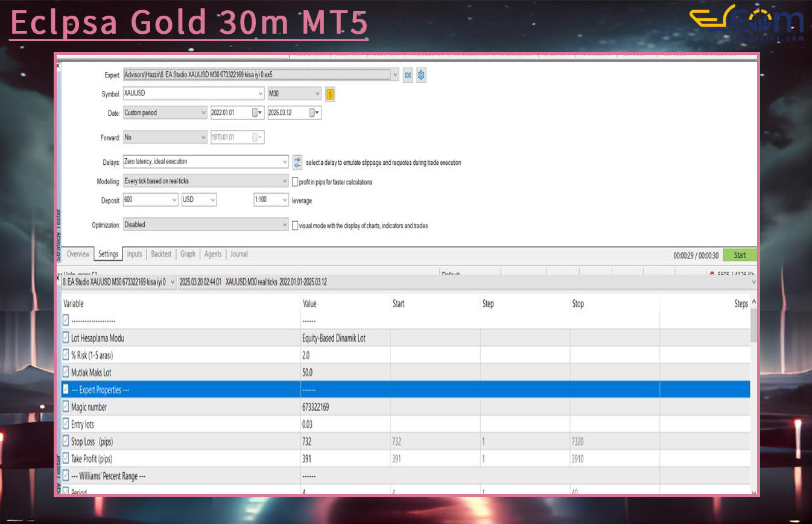This screenshot has width=812, height=524.
Task: Open the delay settings sliders icon
Action: tap(297, 162)
